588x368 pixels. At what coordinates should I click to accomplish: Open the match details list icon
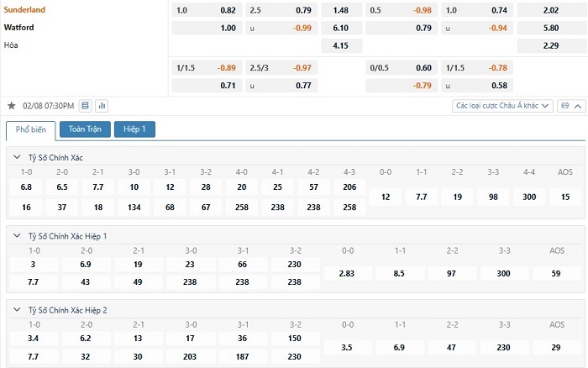pos(85,106)
